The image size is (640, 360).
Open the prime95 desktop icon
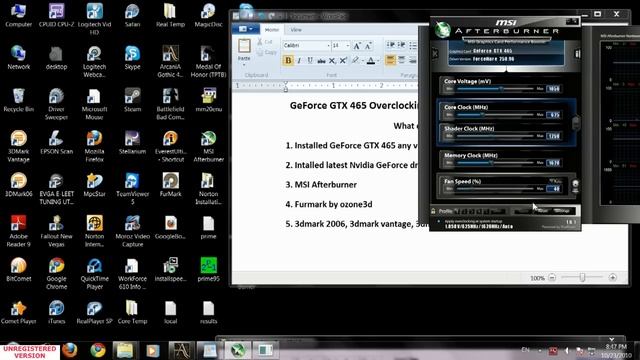(x=209, y=269)
